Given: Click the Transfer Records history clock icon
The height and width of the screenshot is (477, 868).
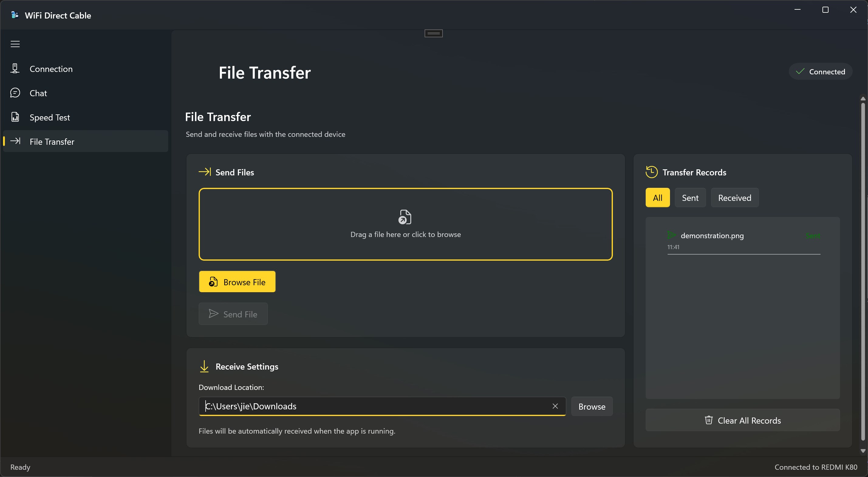Looking at the screenshot, I should (x=651, y=172).
